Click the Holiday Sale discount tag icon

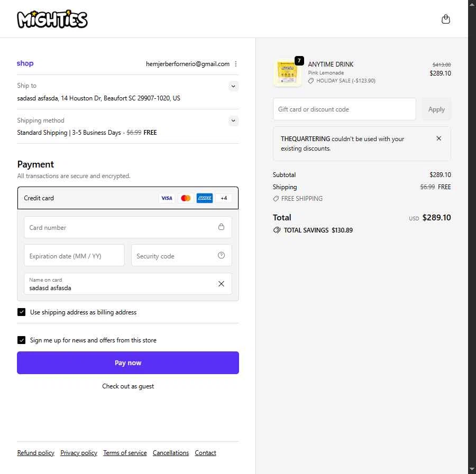[x=311, y=81]
